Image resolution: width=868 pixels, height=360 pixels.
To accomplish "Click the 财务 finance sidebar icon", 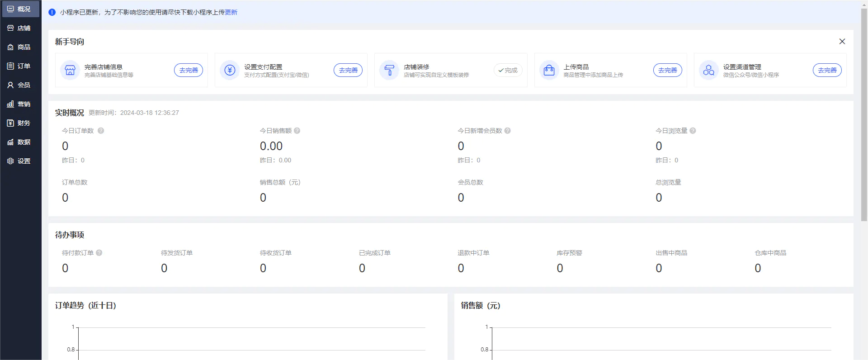I will 10,123.
